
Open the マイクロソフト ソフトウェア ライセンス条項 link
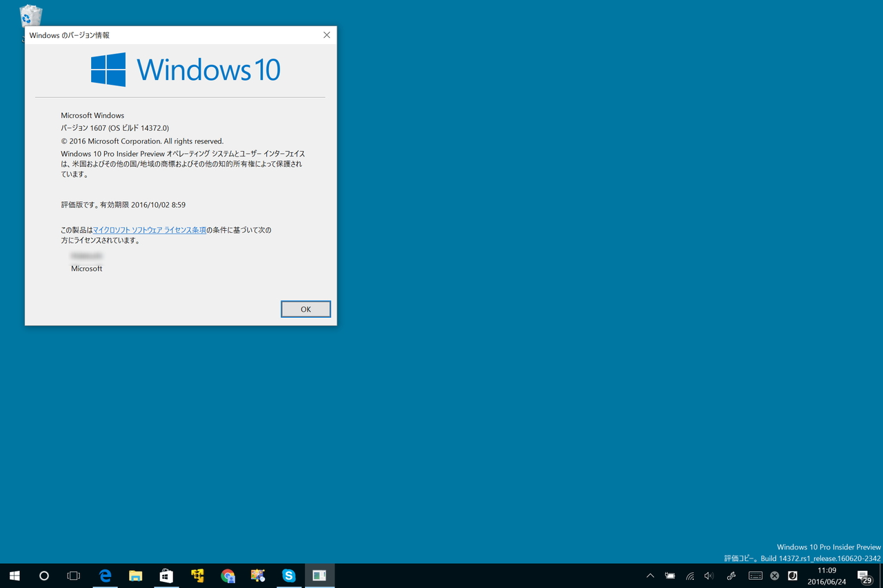[x=150, y=230]
